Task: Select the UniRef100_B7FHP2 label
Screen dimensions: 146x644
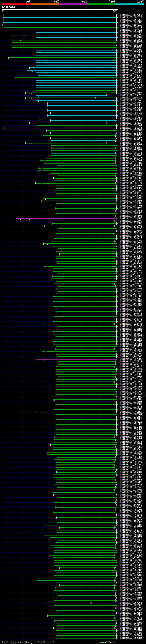Action: [131, 53]
